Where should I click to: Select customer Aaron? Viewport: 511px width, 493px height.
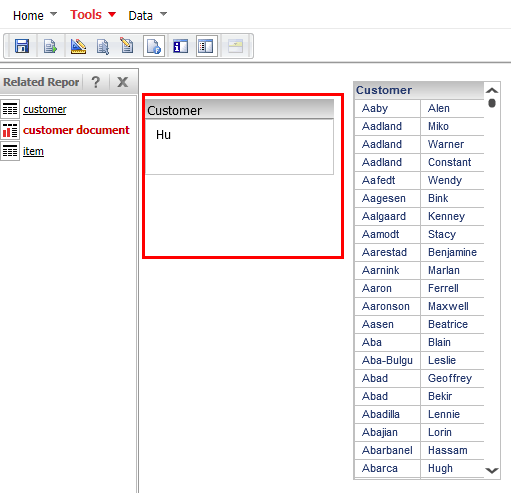pos(377,288)
